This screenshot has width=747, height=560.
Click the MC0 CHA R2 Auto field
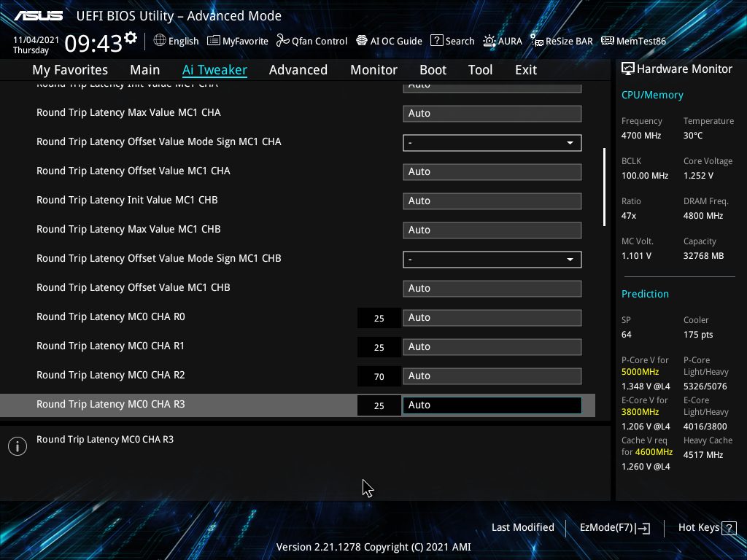click(492, 376)
